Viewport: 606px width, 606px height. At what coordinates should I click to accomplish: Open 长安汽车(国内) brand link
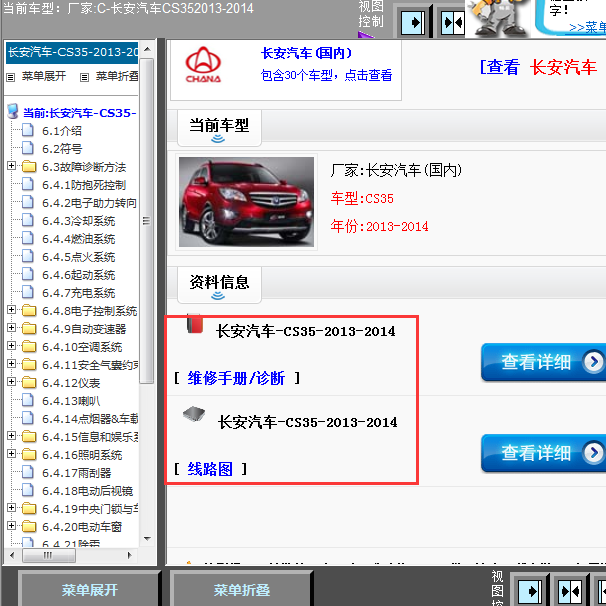tap(306, 53)
